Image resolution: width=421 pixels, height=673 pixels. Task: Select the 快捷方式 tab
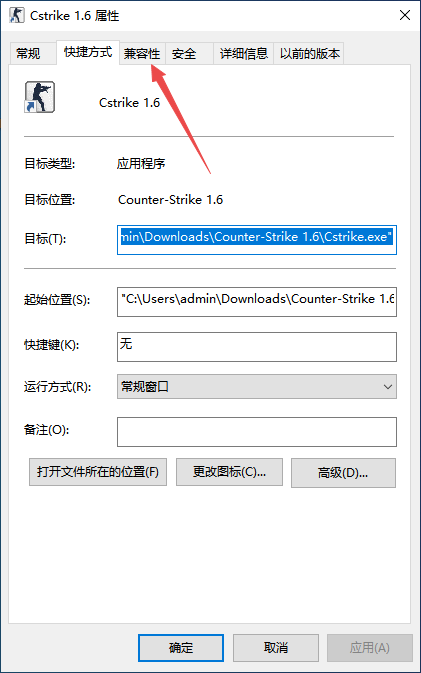pyautogui.click(x=88, y=52)
